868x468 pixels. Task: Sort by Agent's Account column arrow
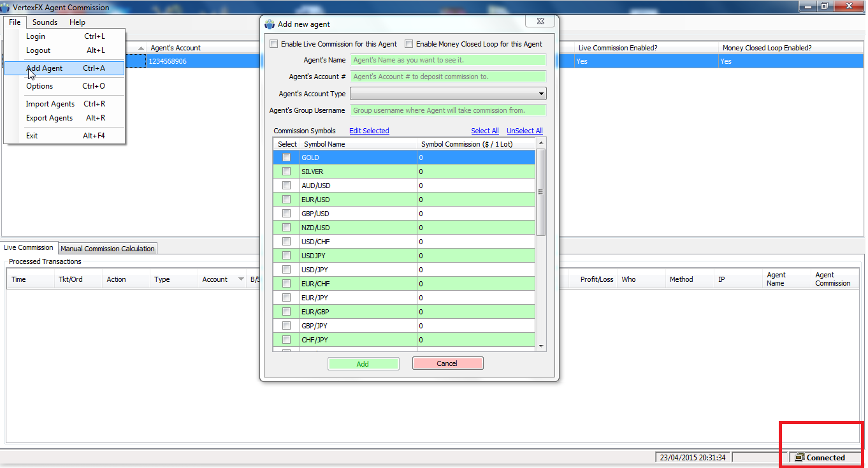coord(141,48)
